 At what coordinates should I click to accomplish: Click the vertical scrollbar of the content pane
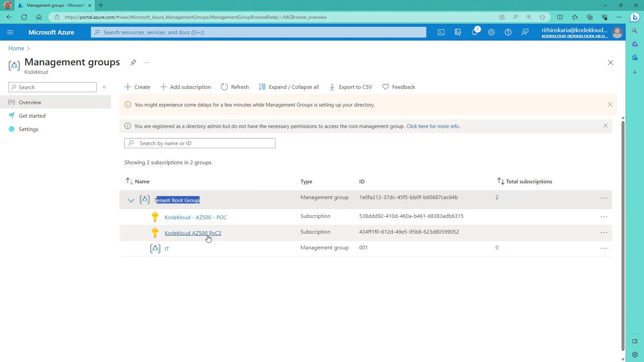623,235
